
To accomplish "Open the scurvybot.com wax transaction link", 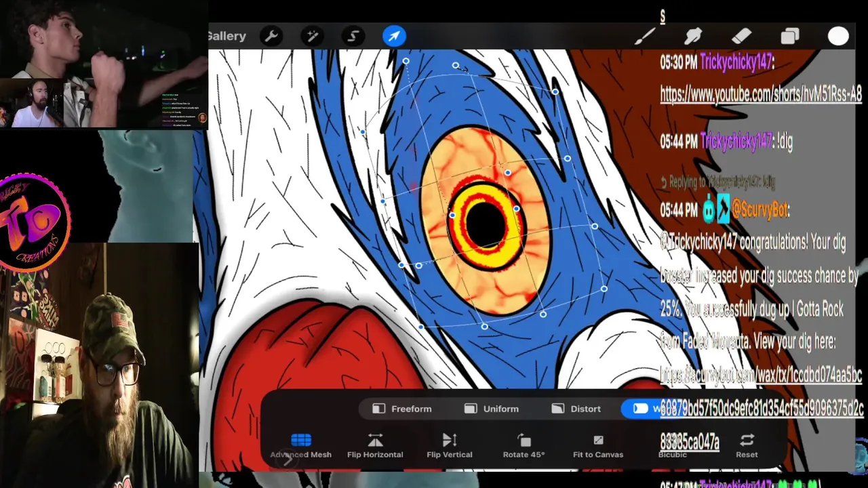I will 762,408.
